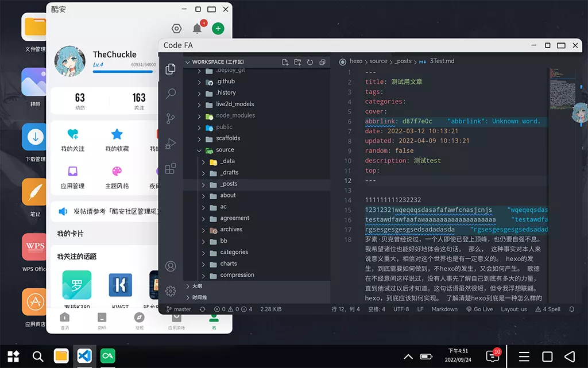Synchronize changes in the status bar
This screenshot has width=588, height=368.
click(203, 309)
